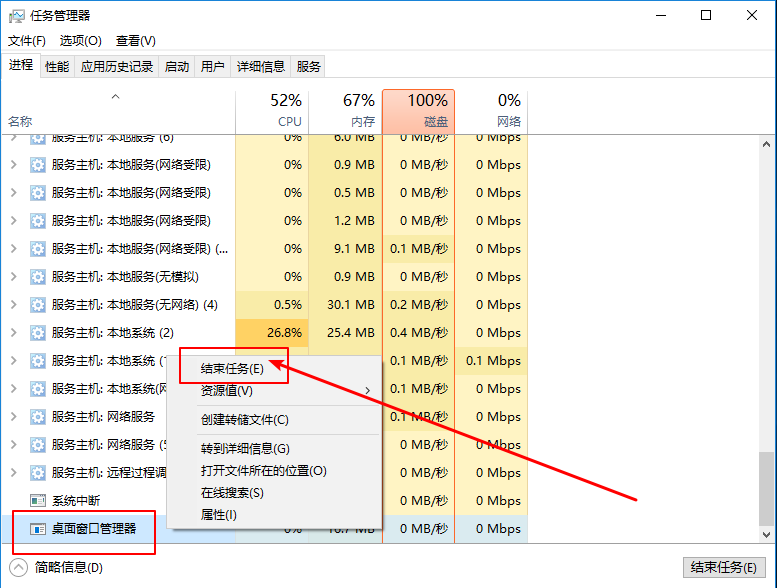
Task: Click the 系统中断 process icon
Action: click(x=38, y=501)
